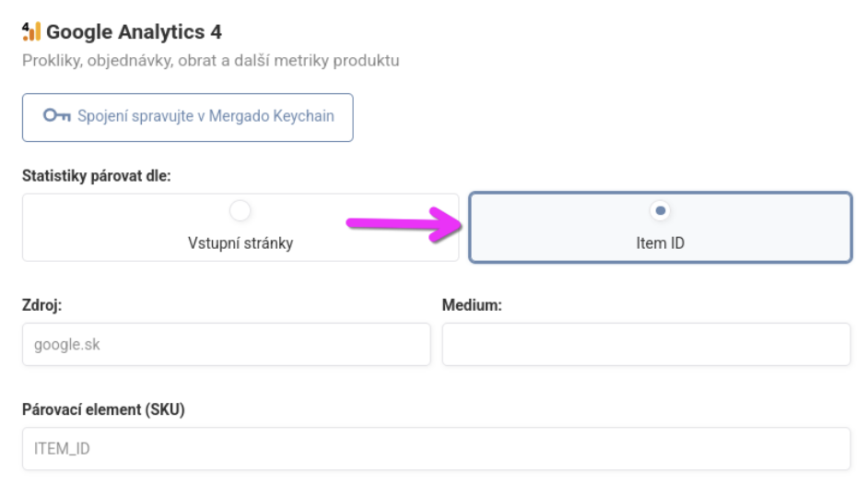Select the Item ID radio circle
This screenshot has height=485, width=868.
pyautogui.click(x=660, y=211)
